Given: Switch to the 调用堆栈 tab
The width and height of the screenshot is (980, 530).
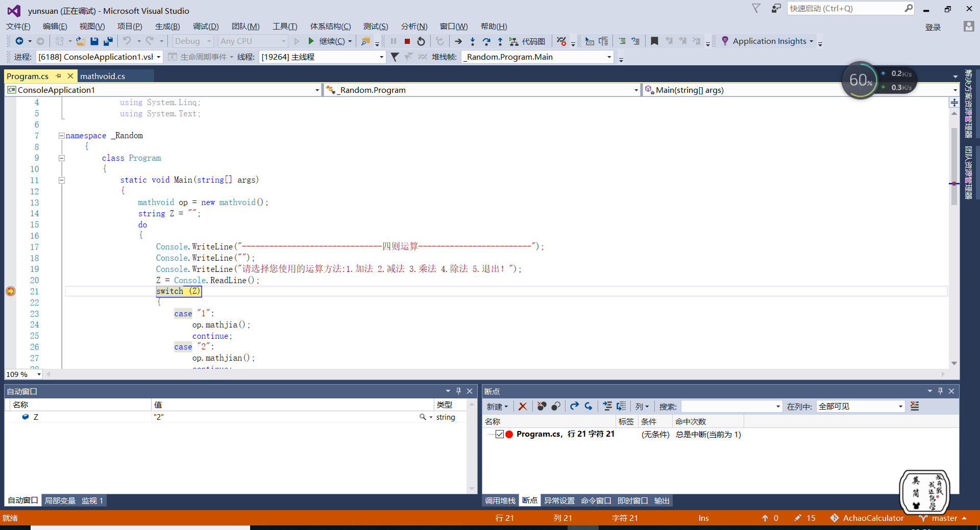Looking at the screenshot, I should [x=500, y=501].
